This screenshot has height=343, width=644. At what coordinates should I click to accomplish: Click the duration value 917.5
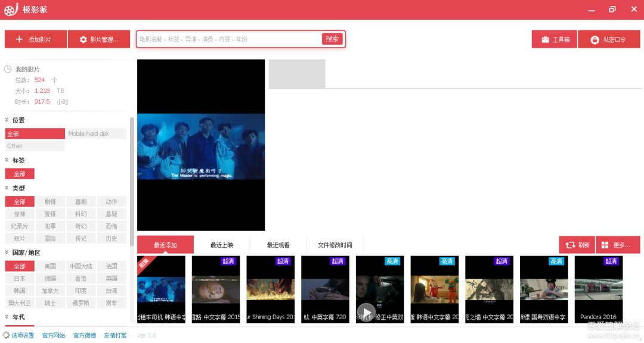coord(42,101)
